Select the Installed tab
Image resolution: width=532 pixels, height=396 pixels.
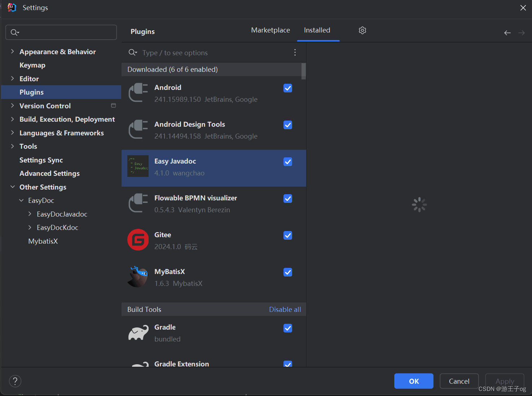pos(317,30)
